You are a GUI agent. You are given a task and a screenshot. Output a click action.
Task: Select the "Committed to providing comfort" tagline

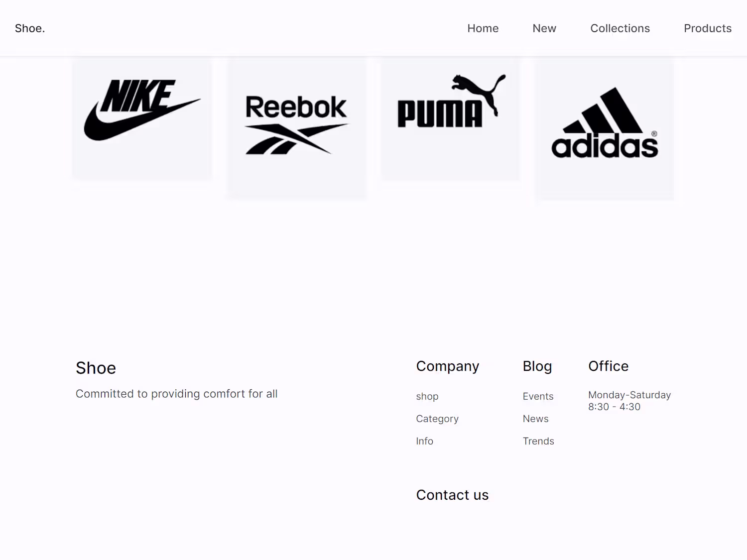tap(177, 394)
